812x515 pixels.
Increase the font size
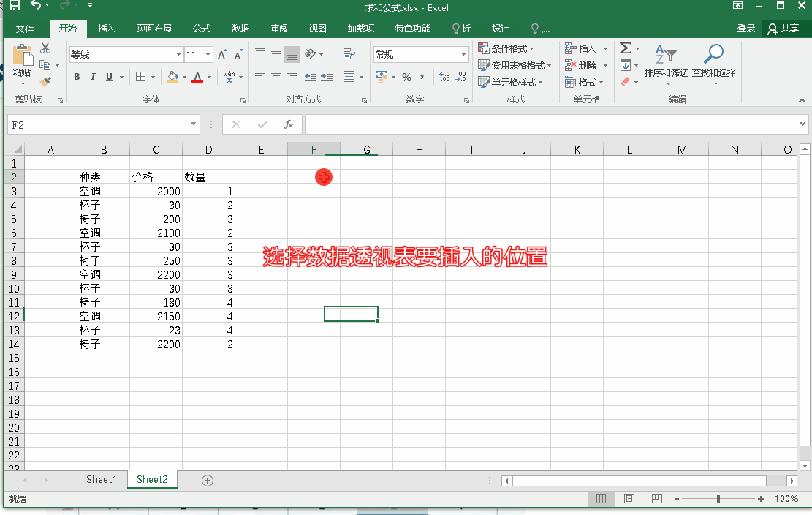pyautogui.click(x=223, y=55)
